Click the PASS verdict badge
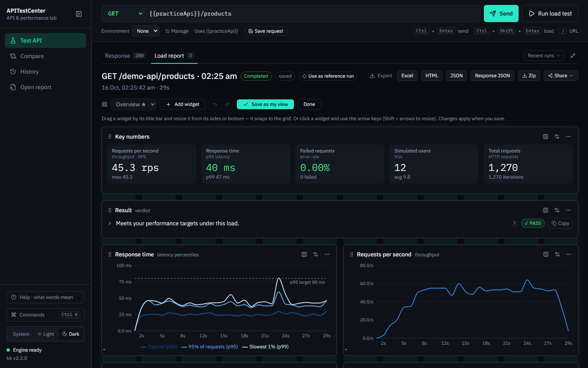Image resolution: width=588 pixels, height=368 pixels. point(532,223)
